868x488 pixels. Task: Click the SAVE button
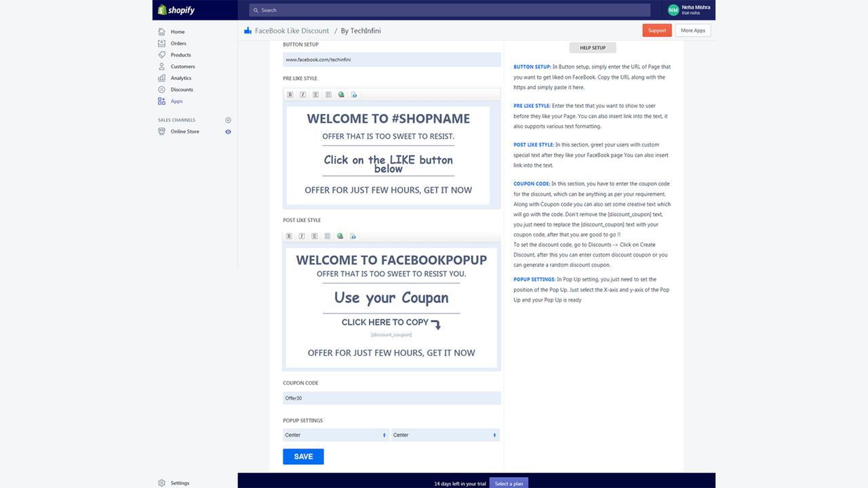pyautogui.click(x=303, y=457)
